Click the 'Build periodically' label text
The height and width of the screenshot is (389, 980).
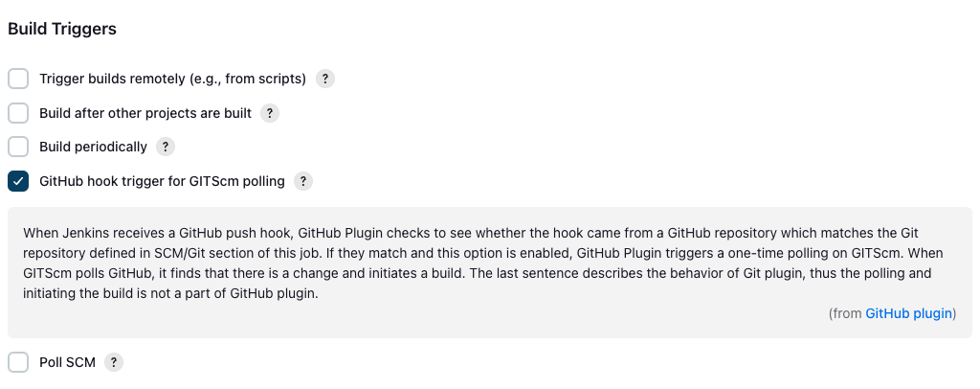(x=93, y=147)
